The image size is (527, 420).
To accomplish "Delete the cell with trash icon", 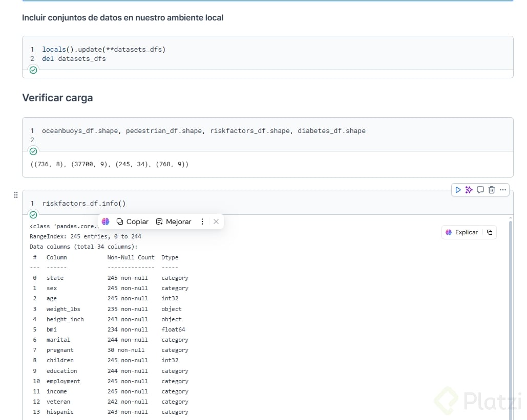I will [x=492, y=190].
